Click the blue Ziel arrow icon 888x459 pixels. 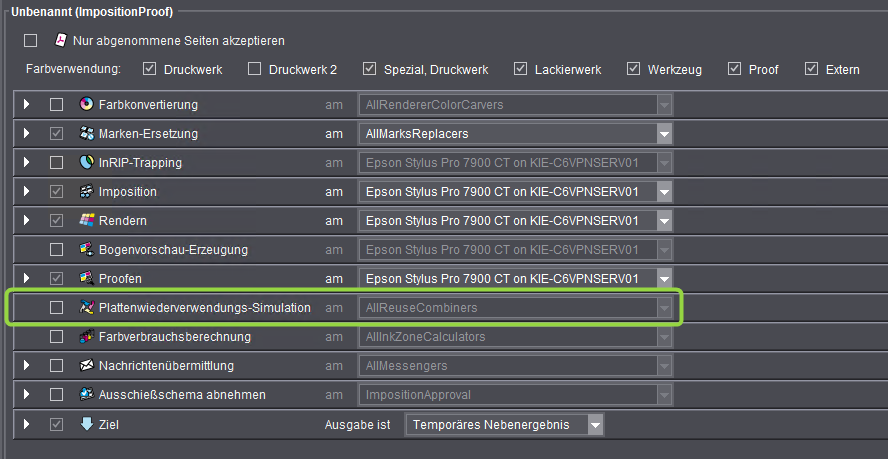(x=86, y=424)
